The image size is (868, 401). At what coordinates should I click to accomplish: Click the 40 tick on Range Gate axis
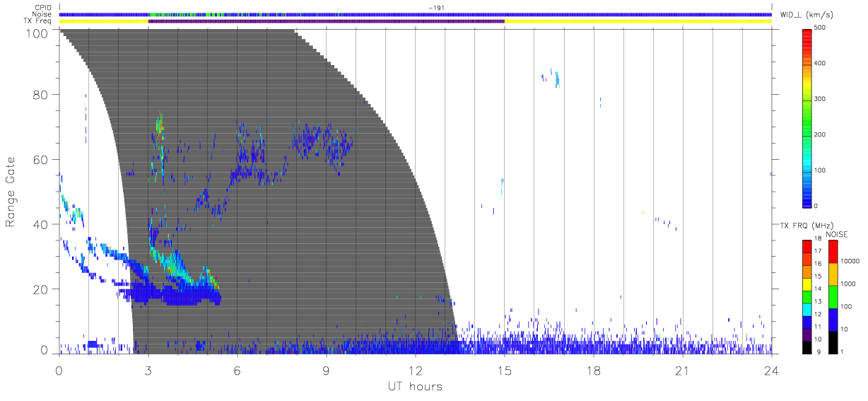pyautogui.click(x=42, y=224)
